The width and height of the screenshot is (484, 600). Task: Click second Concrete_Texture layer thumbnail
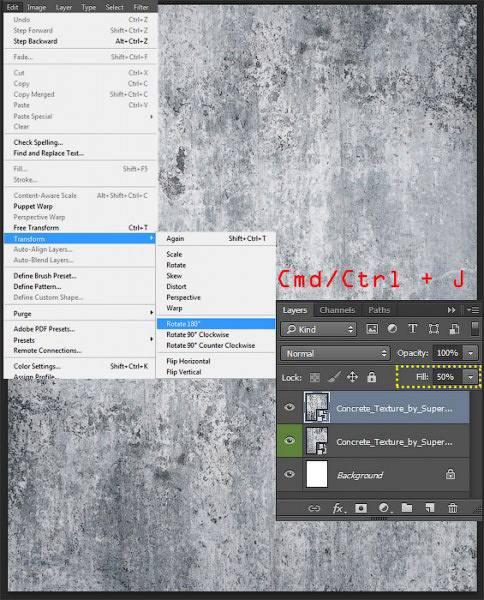tap(317, 440)
